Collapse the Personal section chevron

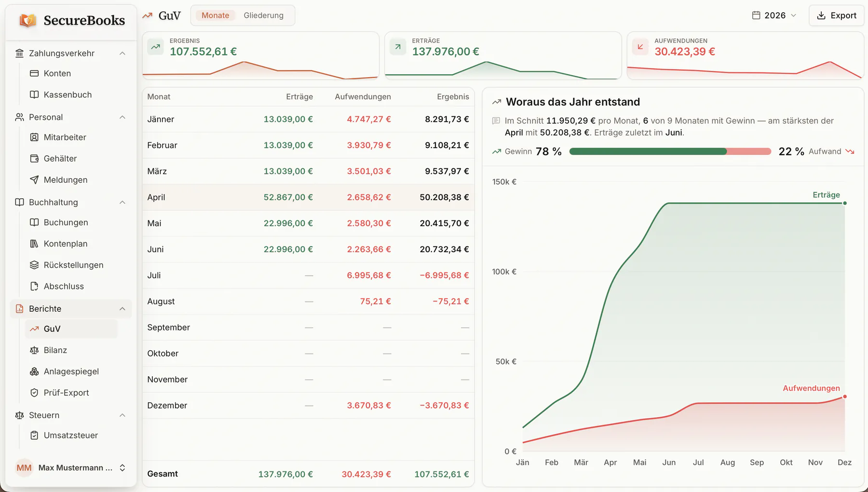click(122, 117)
